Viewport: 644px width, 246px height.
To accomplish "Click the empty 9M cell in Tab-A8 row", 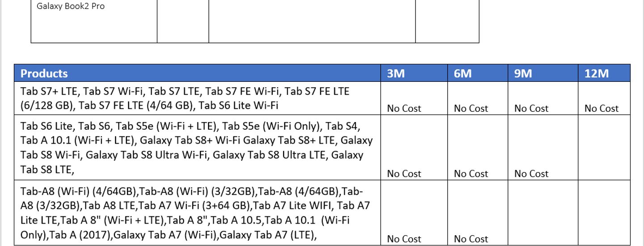I will (542, 213).
